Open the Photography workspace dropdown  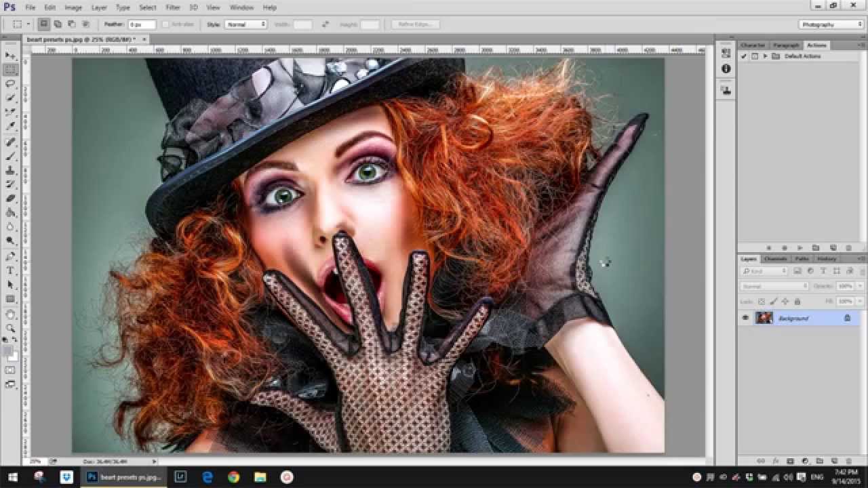point(831,24)
